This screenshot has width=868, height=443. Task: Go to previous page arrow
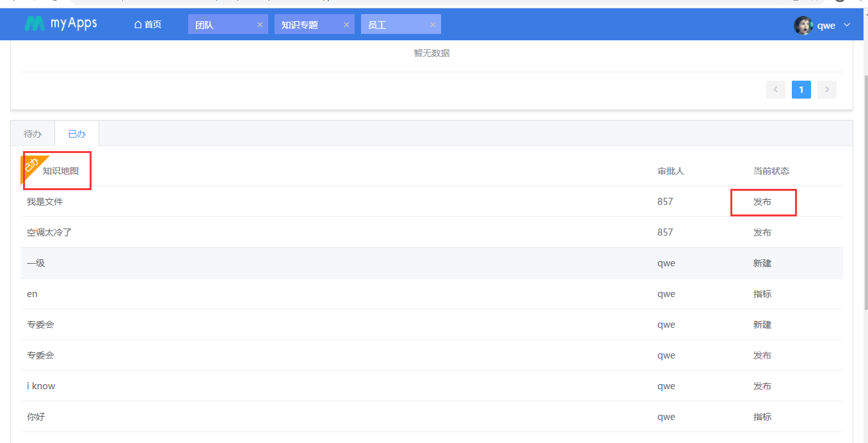pyautogui.click(x=775, y=90)
